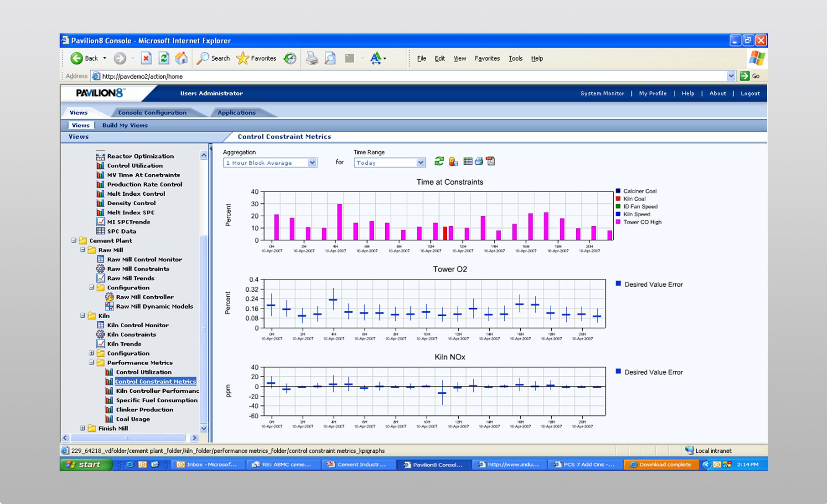Open Kiln Control Monitor item
This screenshot has width=827, height=504.
pos(138,325)
